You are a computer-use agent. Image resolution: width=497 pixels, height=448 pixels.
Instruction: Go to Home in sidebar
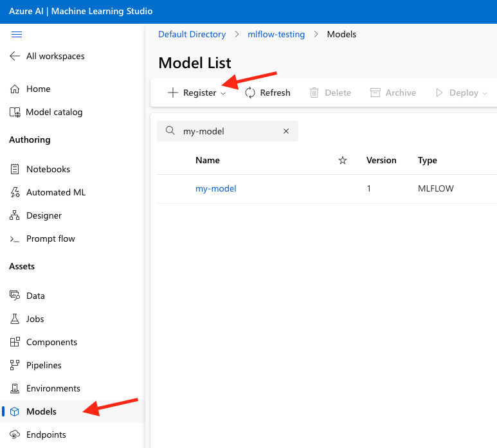point(39,89)
